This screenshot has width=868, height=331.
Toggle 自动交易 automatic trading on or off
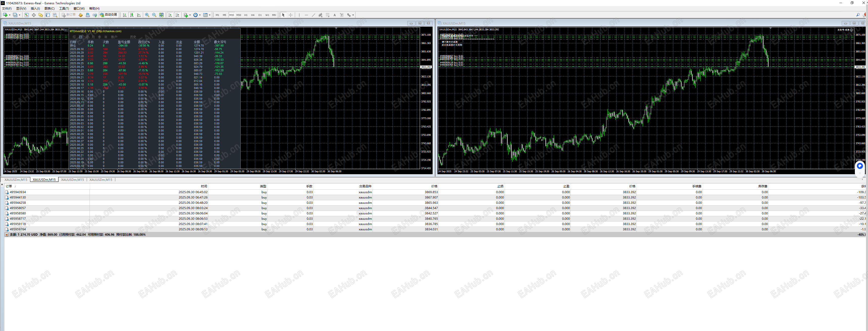[x=107, y=15]
